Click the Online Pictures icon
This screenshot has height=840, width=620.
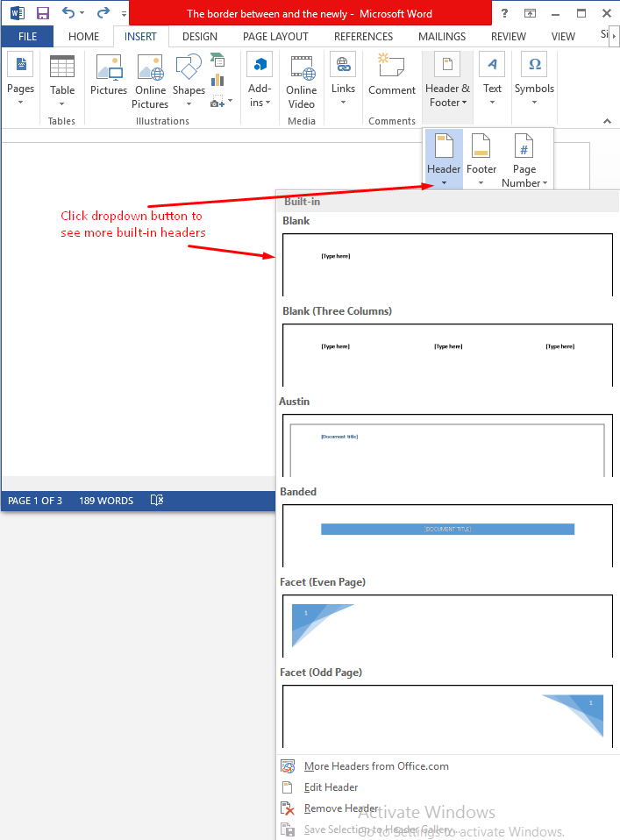pos(151,67)
